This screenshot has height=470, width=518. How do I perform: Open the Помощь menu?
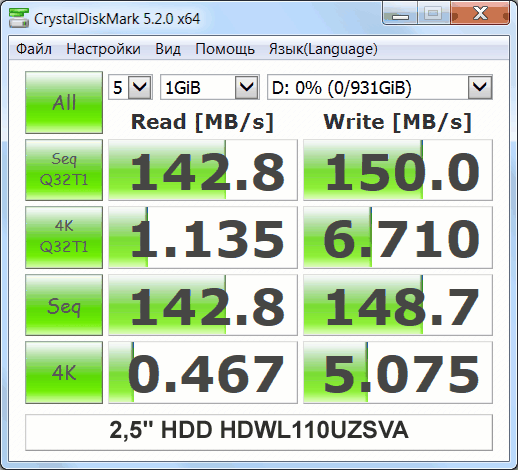click(x=225, y=49)
